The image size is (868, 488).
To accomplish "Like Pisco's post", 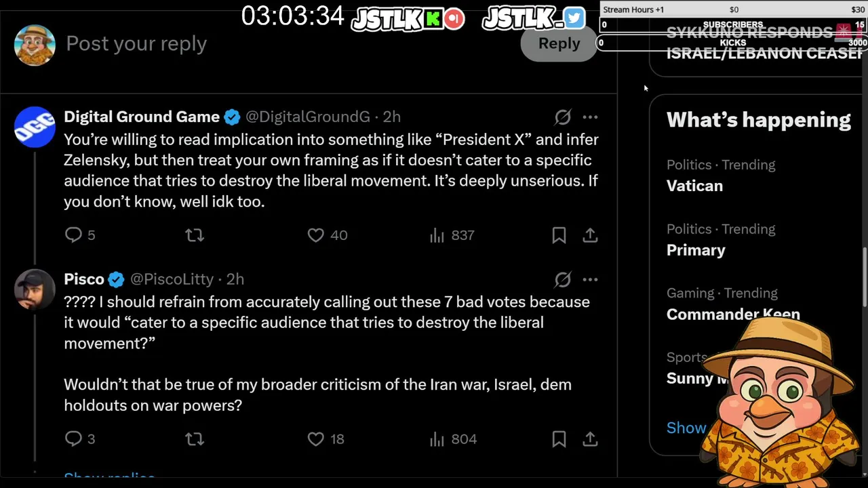I will coord(316,439).
